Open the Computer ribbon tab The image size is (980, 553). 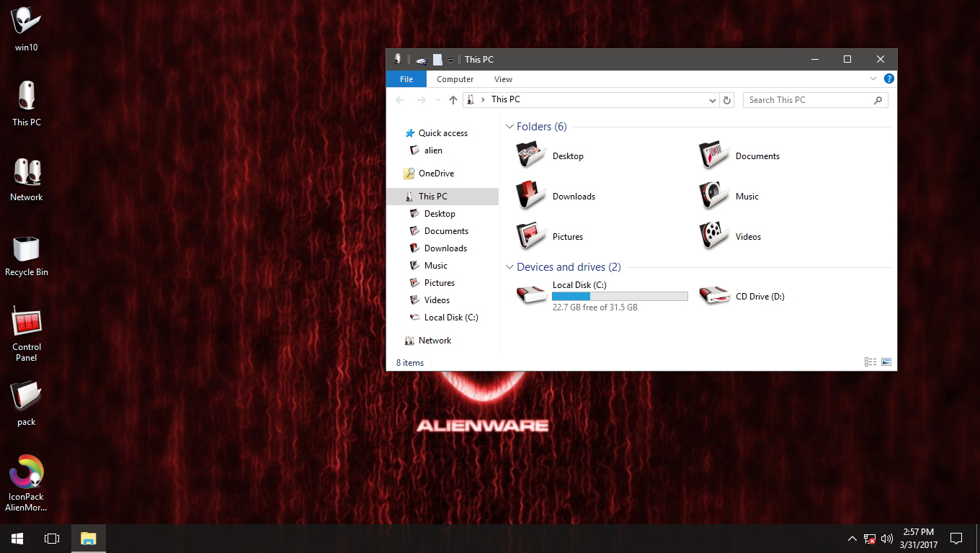[455, 79]
